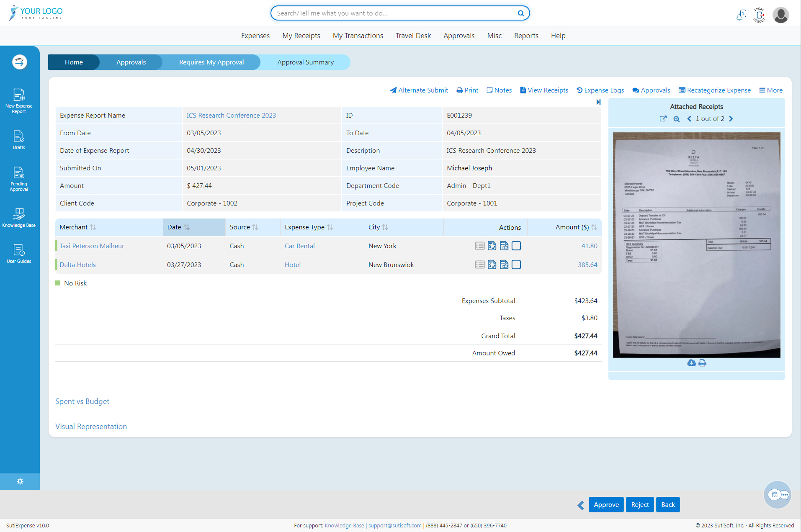Open the sidebar Menu arrow button
The image size is (801, 532).
[20, 62]
